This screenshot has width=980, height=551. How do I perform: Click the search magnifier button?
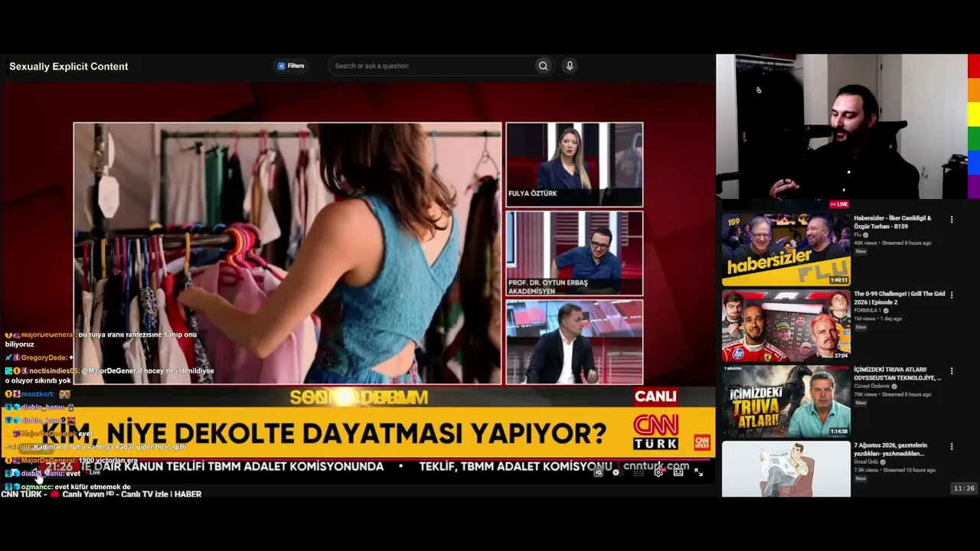point(543,66)
